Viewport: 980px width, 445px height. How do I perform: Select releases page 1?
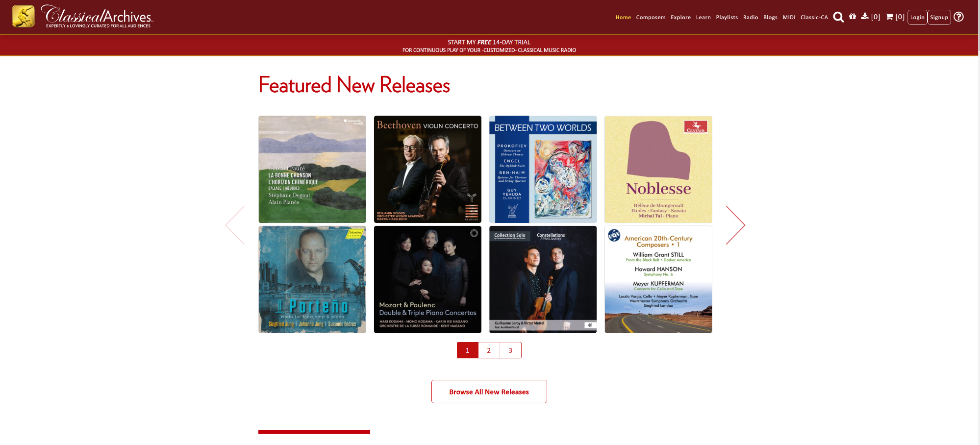(x=468, y=350)
